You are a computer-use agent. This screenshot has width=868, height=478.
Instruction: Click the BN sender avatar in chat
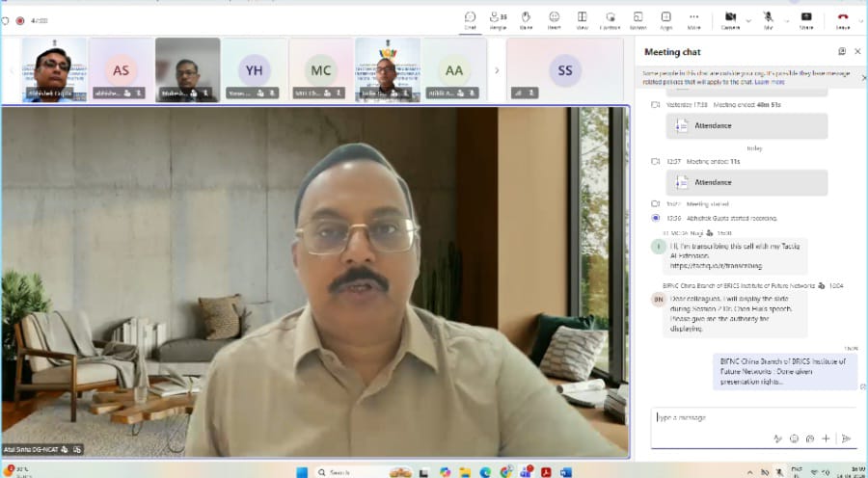pyautogui.click(x=658, y=300)
